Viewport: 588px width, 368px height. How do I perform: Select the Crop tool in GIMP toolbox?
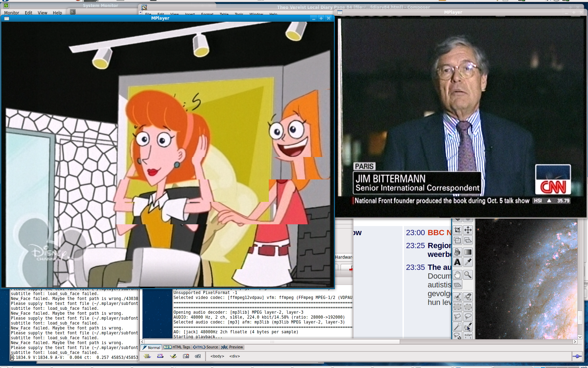(x=457, y=230)
